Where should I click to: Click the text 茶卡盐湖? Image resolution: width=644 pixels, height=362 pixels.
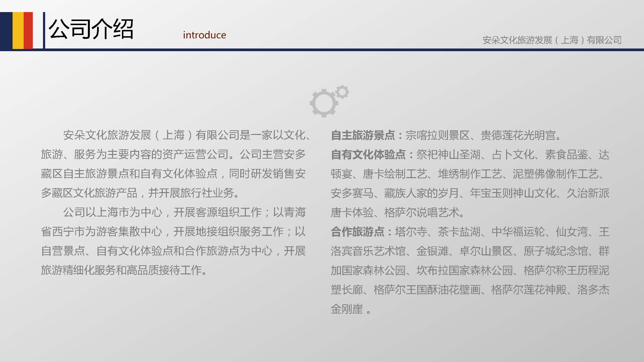coord(459,232)
